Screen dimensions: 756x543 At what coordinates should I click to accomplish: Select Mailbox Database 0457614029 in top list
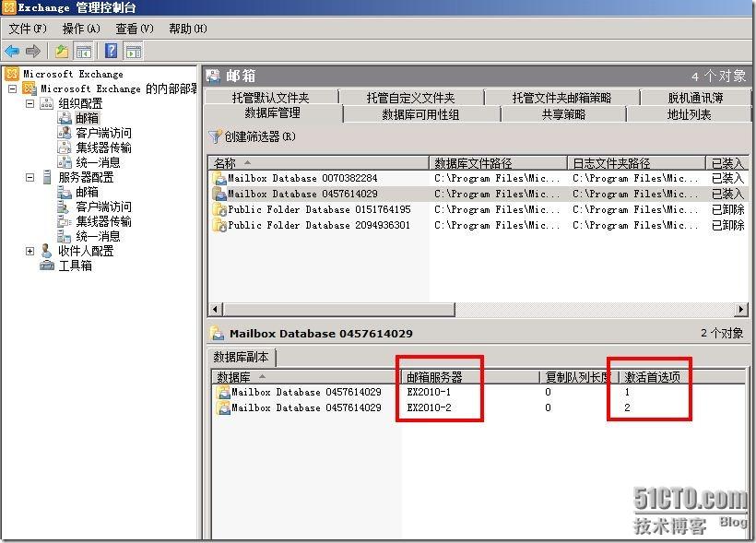point(478,194)
